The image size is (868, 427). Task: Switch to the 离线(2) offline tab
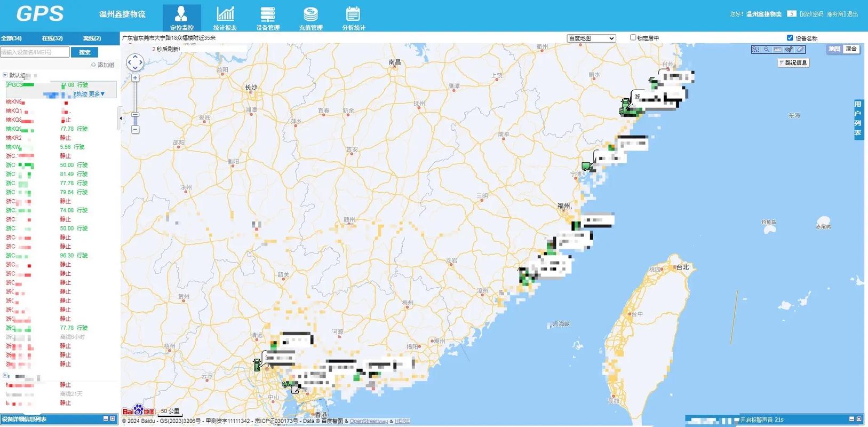point(92,38)
